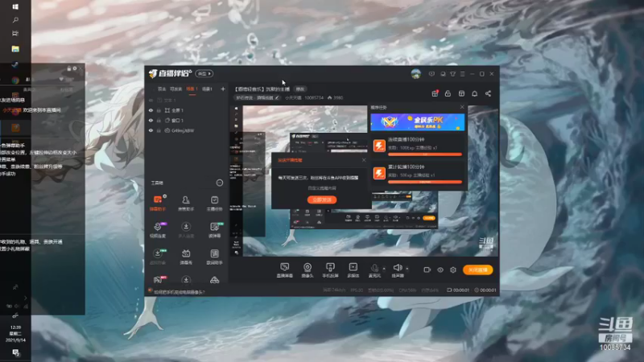
Task: Open the Windows search icon on the taskbar
Action: tap(15, 19)
